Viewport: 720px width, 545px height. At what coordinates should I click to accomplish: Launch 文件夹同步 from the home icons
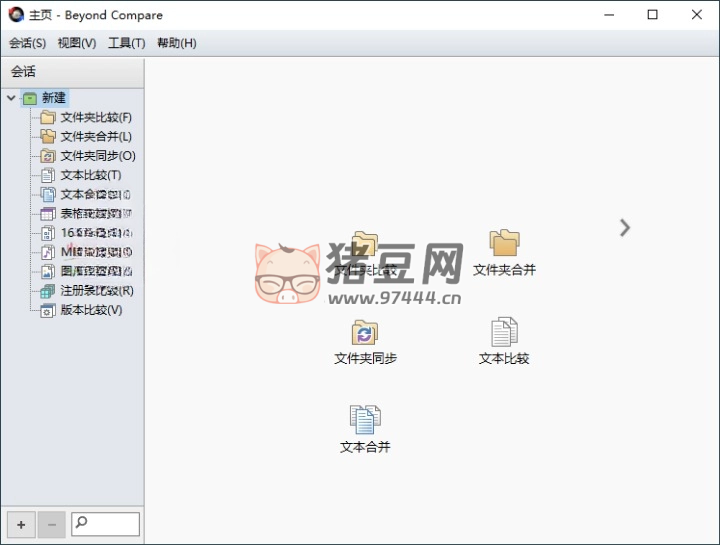pyautogui.click(x=365, y=333)
